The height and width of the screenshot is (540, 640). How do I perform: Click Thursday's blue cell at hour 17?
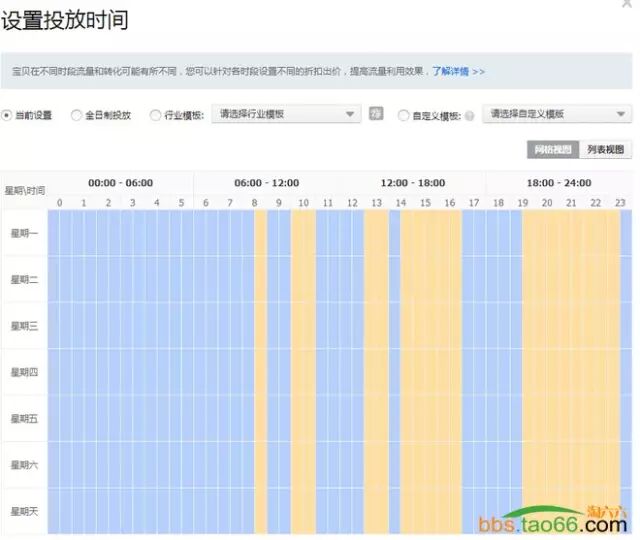[474, 372]
